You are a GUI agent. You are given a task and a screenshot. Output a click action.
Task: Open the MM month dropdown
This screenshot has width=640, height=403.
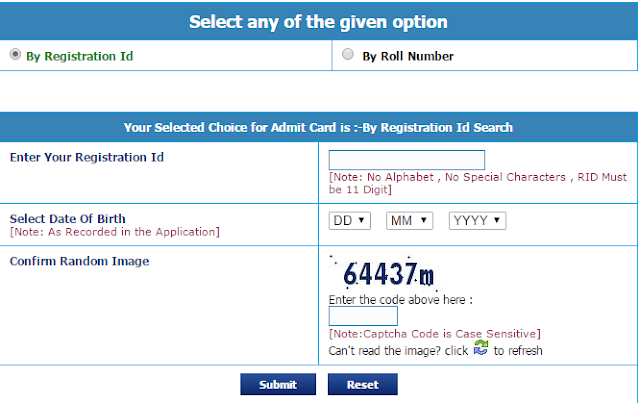409,221
